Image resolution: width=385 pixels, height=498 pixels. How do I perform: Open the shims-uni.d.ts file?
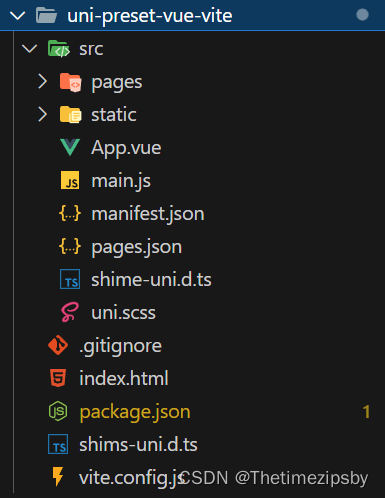(138, 445)
